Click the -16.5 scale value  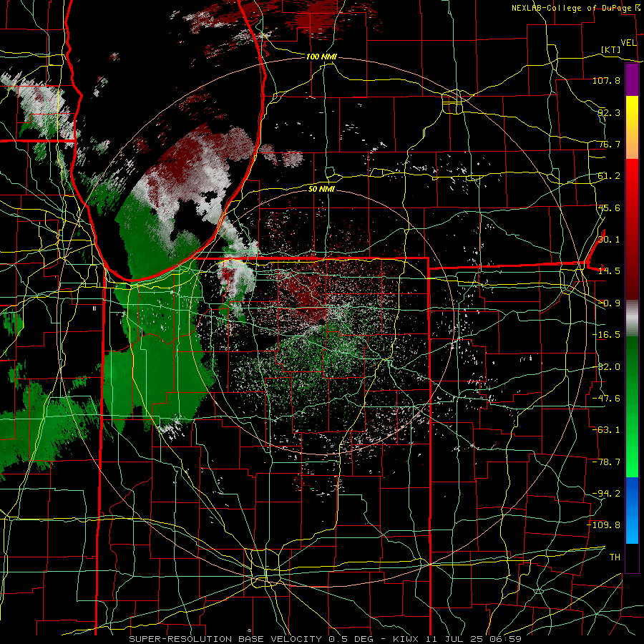pos(606,335)
